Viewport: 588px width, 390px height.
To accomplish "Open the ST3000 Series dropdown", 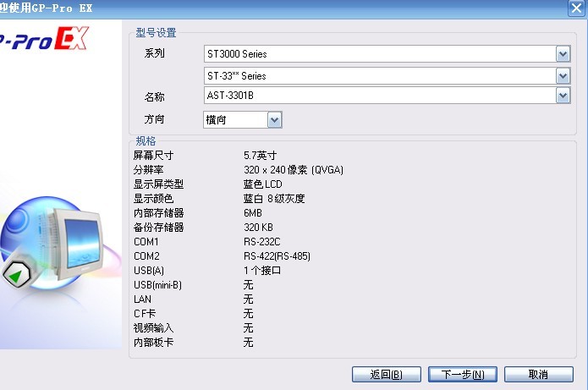I will (x=563, y=54).
